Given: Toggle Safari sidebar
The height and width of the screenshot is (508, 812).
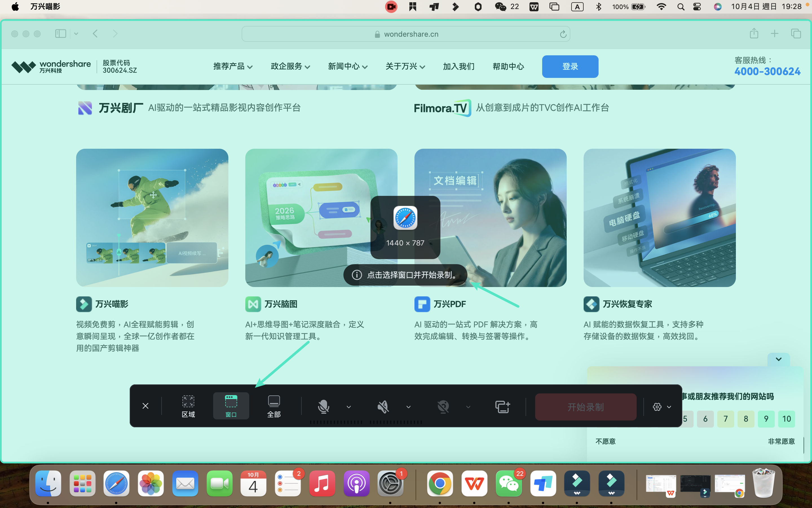Looking at the screenshot, I should coord(60,33).
